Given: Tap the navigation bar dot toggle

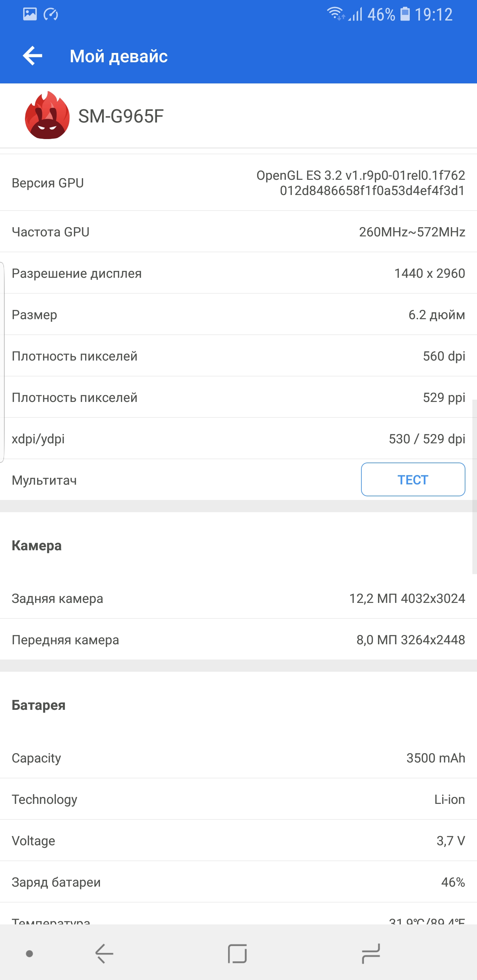Looking at the screenshot, I should click(29, 954).
